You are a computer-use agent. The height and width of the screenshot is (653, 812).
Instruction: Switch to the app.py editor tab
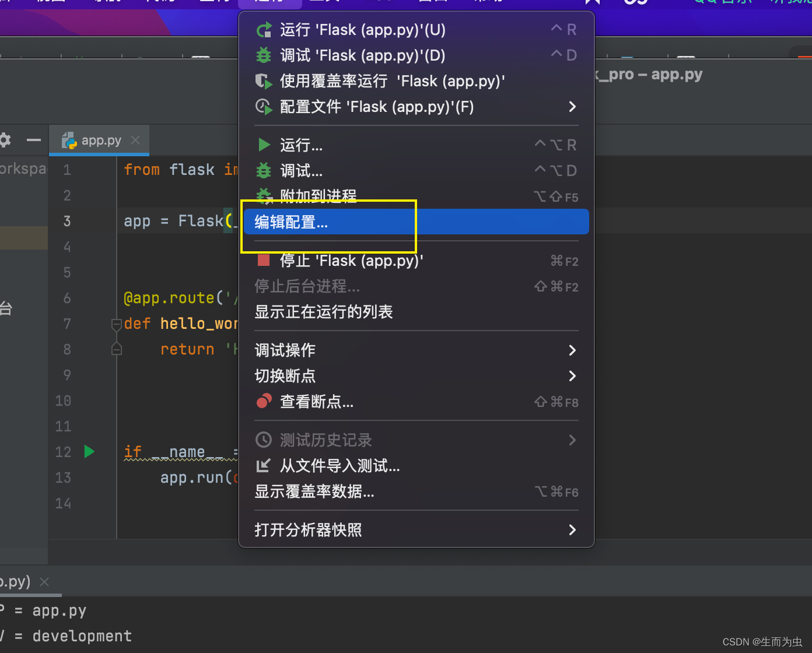[x=100, y=140]
